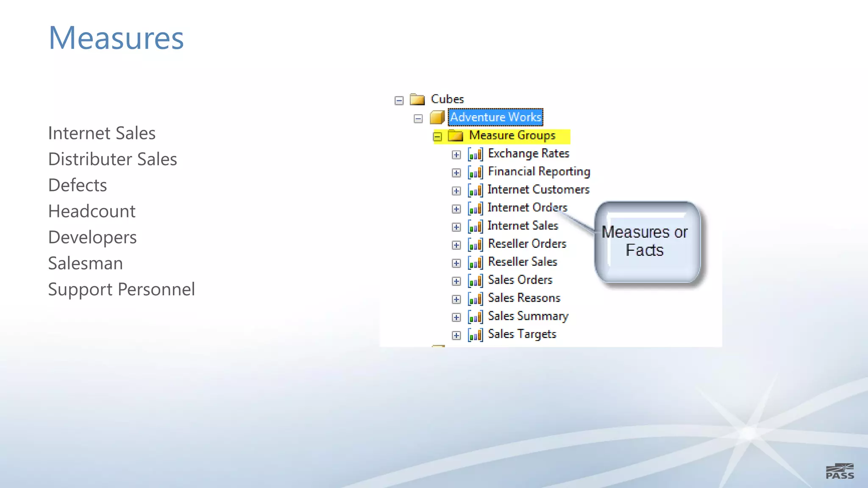The height and width of the screenshot is (488, 868).
Task: Click the Exchange Rates bar chart icon
Action: point(475,154)
